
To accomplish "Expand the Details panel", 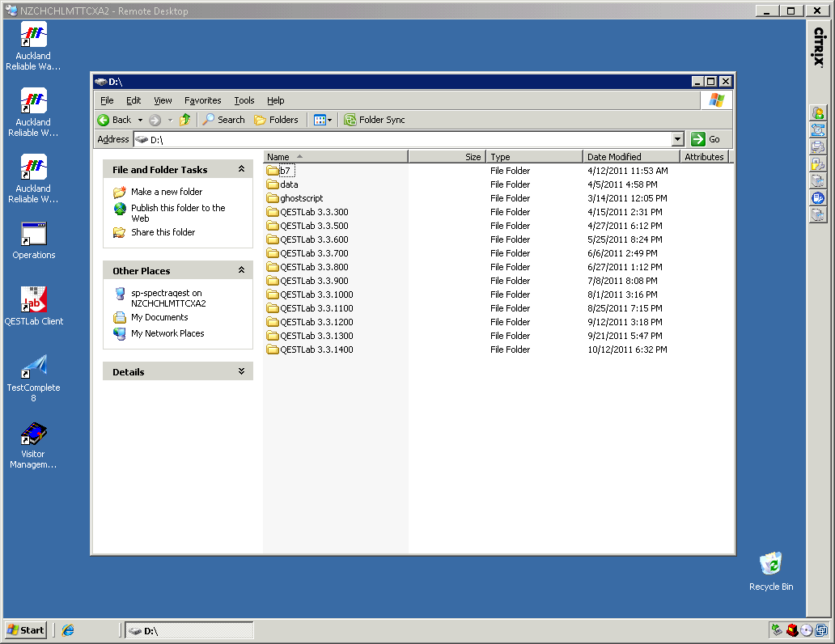I will click(241, 371).
